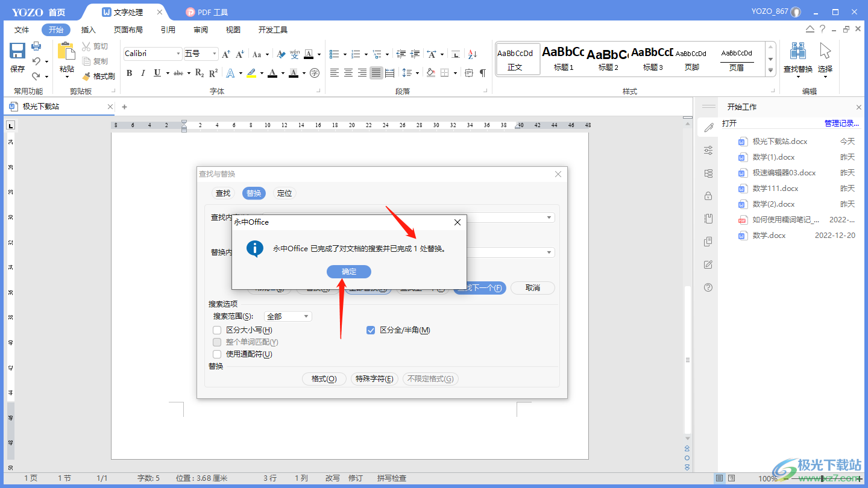Click 确定 in the 永中Office message
868x488 pixels.
(349, 272)
